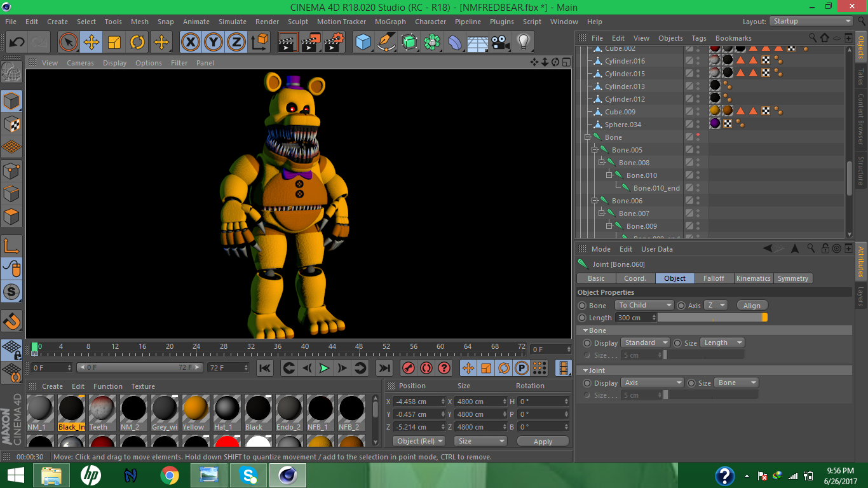Add a Camera object

click(x=501, y=43)
